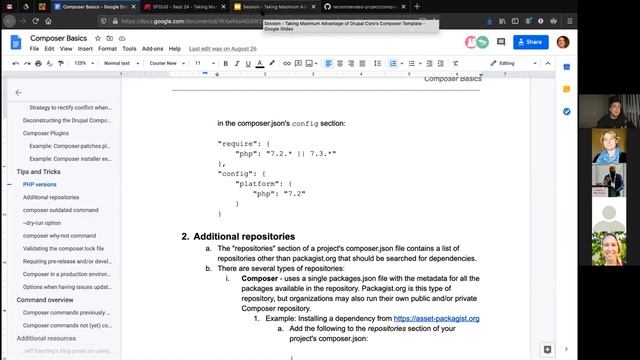This screenshot has width=640, height=360.
Task: Open the asset-packagist.org hyperlink
Action: click(436, 318)
